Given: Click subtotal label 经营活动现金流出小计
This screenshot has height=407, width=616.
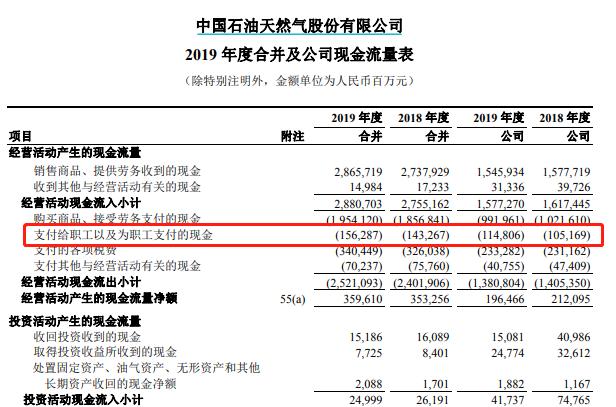Looking at the screenshot, I should [81, 282].
